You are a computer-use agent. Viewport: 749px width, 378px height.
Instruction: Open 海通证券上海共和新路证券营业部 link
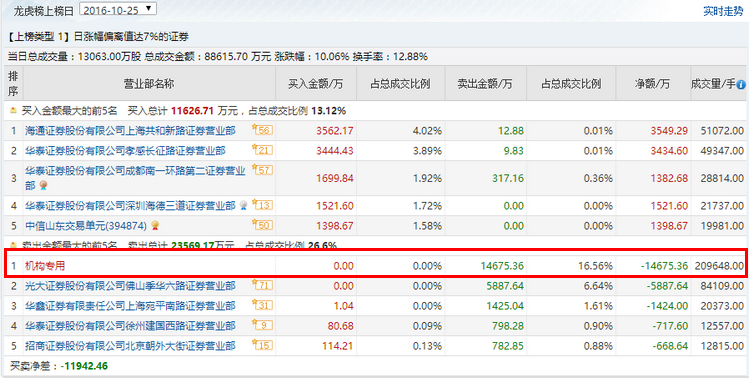tap(130, 130)
